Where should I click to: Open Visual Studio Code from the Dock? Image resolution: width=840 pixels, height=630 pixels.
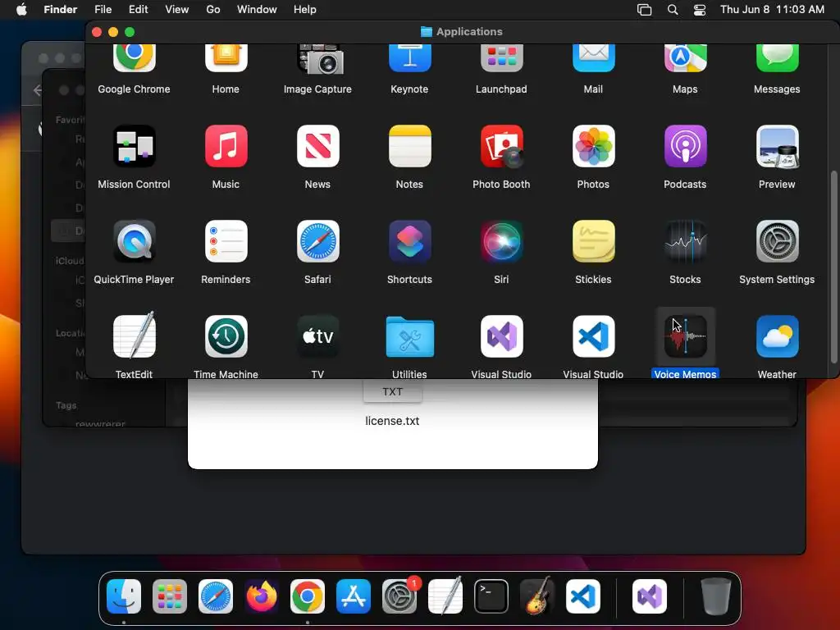click(583, 596)
